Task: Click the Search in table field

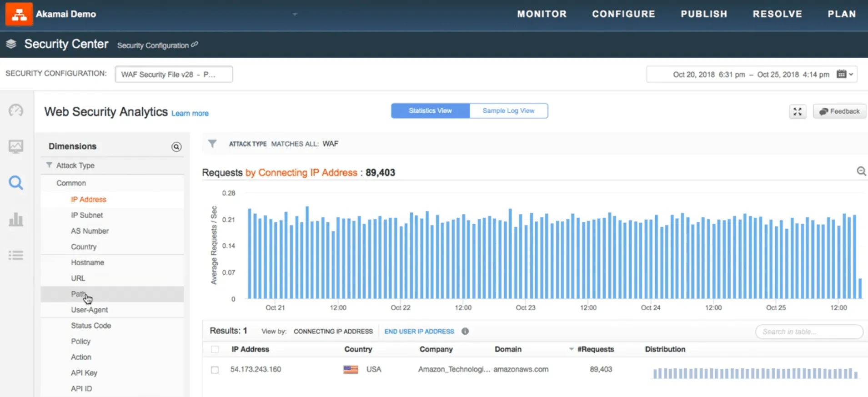Action: pos(809,332)
